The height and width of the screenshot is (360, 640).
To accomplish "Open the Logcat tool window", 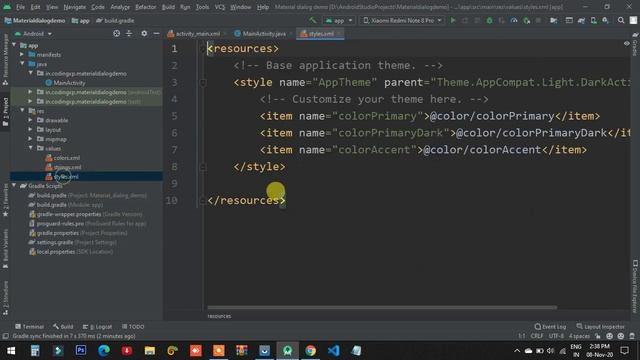I will [98, 327].
